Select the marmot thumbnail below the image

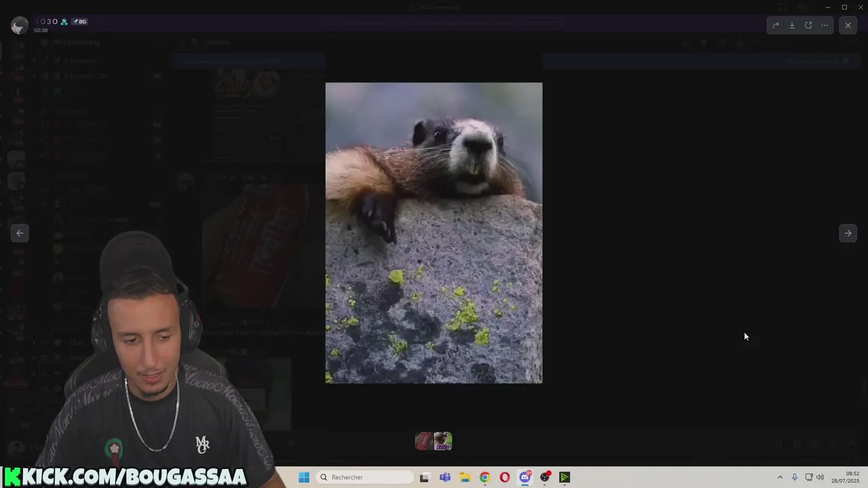(443, 441)
